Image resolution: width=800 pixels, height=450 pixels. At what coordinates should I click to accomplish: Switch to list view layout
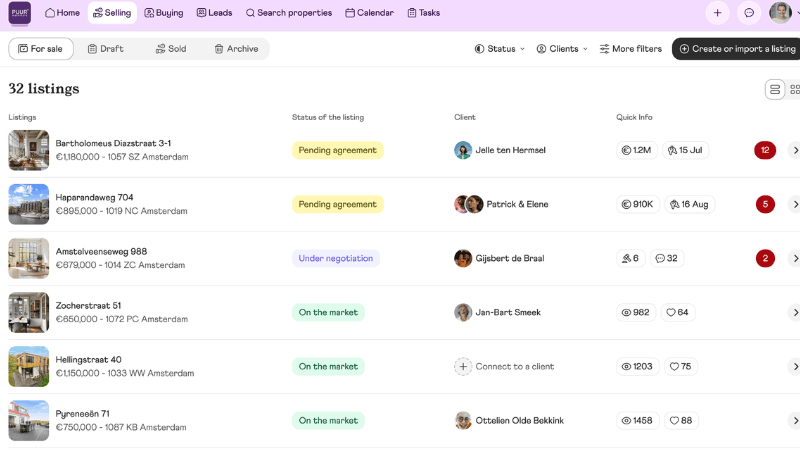[774, 90]
